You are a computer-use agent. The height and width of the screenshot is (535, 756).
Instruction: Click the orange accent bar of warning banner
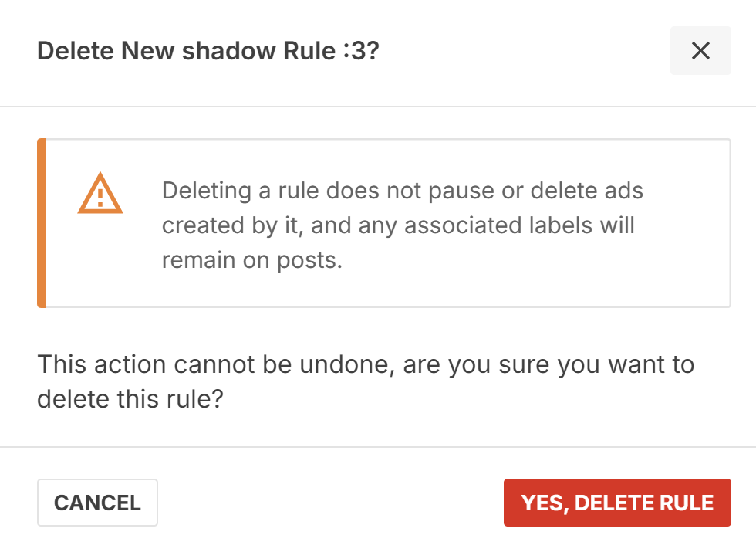[x=42, y=223]
